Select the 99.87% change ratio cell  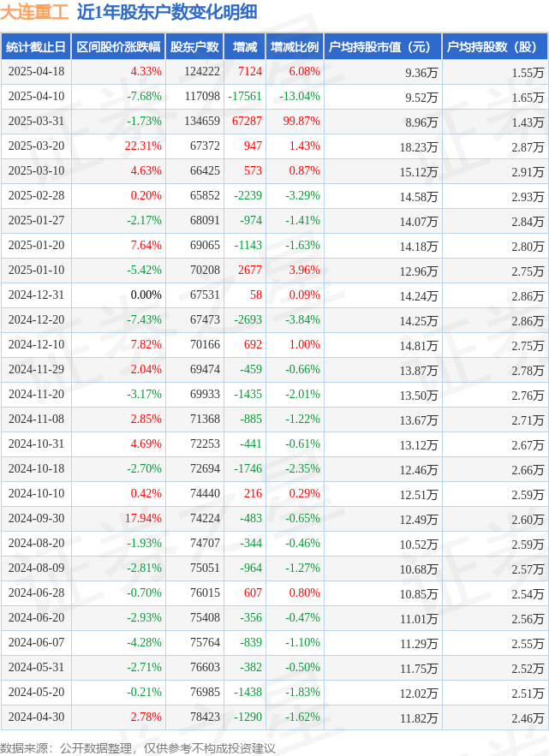[x=301, y=122]
